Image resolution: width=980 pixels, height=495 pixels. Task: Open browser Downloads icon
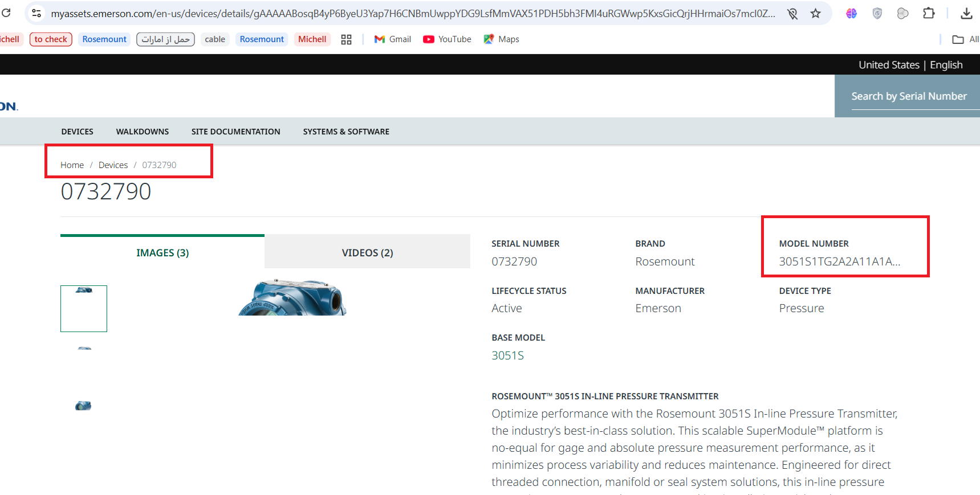966,13
